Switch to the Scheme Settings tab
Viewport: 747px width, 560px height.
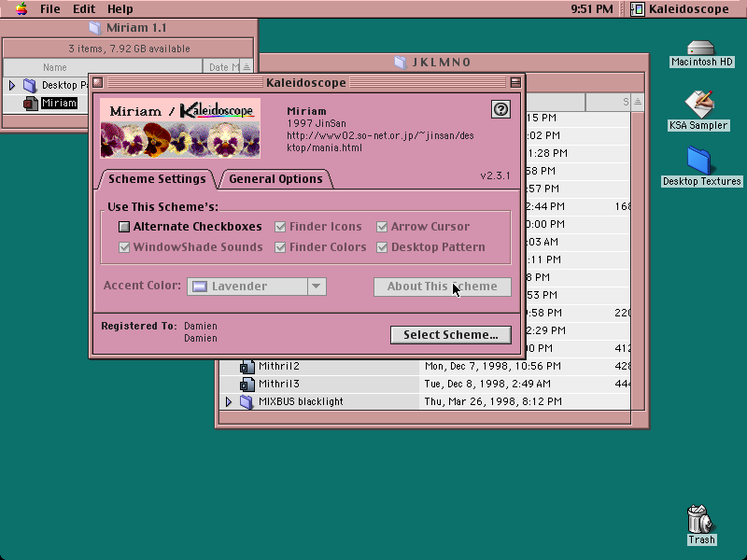[x=157, y=179]
